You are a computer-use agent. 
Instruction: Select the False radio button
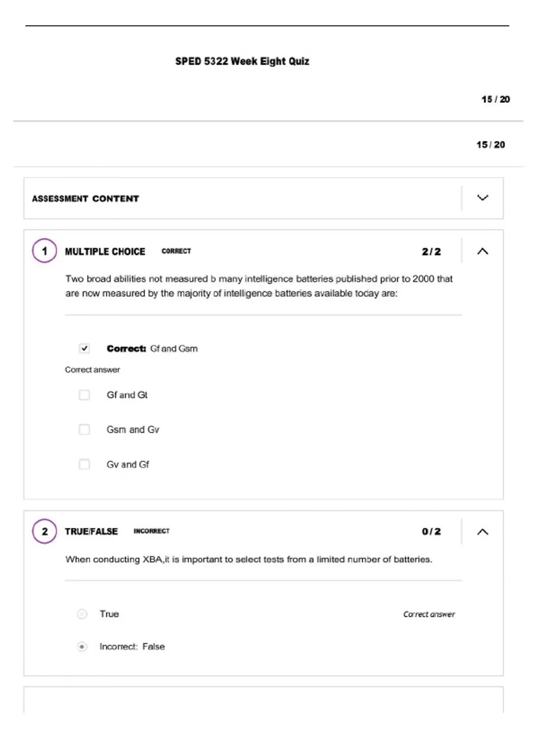coord(82,647)
